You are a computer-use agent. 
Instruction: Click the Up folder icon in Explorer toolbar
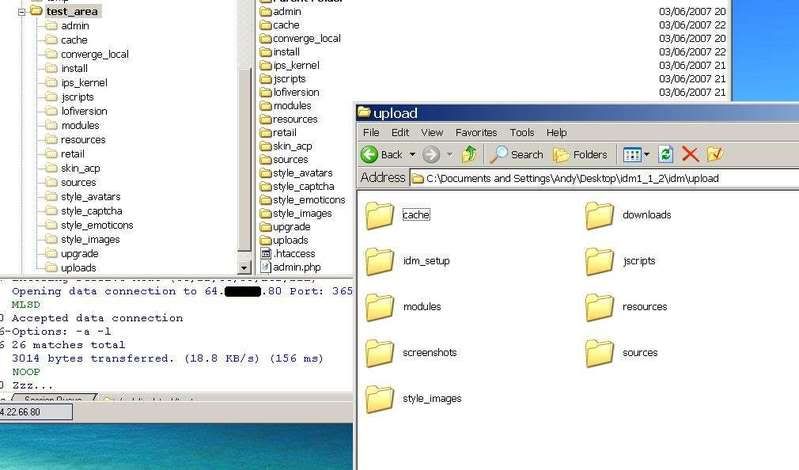[x=469, y=154]
